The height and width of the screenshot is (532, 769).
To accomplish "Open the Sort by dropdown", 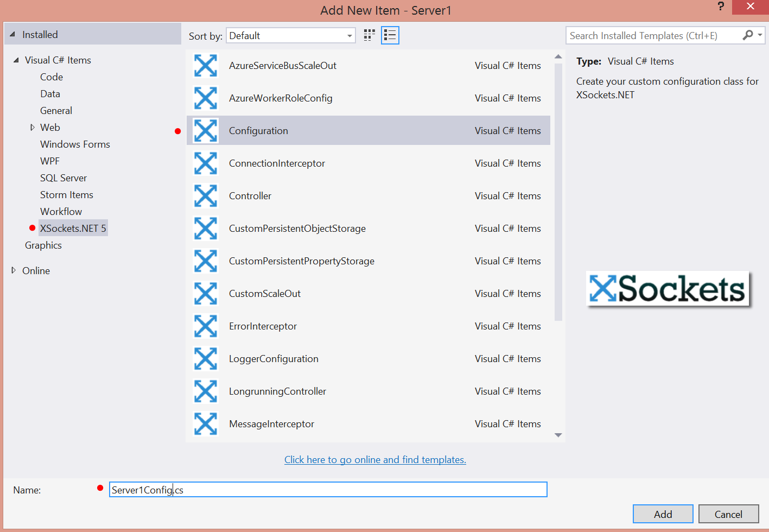I will (291, 36).
